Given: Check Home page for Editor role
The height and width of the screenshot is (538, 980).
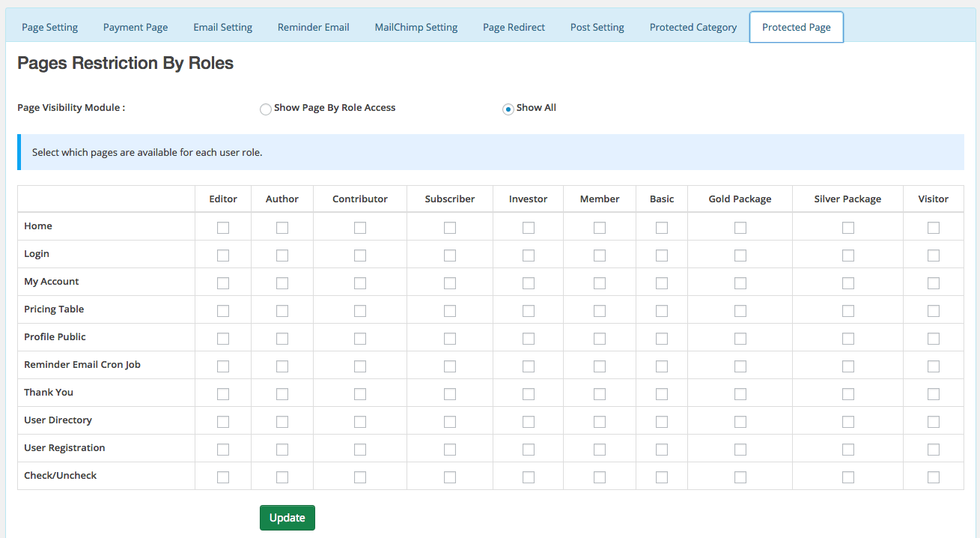Looking at the screenshot, I should click(223, 228).
